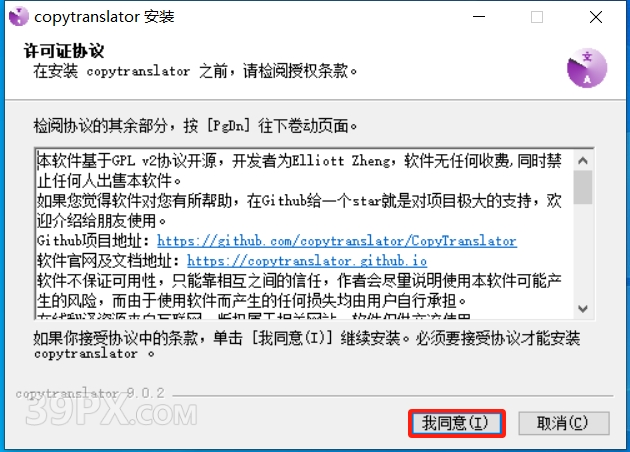Click the greyed-out maximize window button
The height and width of the screenshot is (452, 630).
537,17
